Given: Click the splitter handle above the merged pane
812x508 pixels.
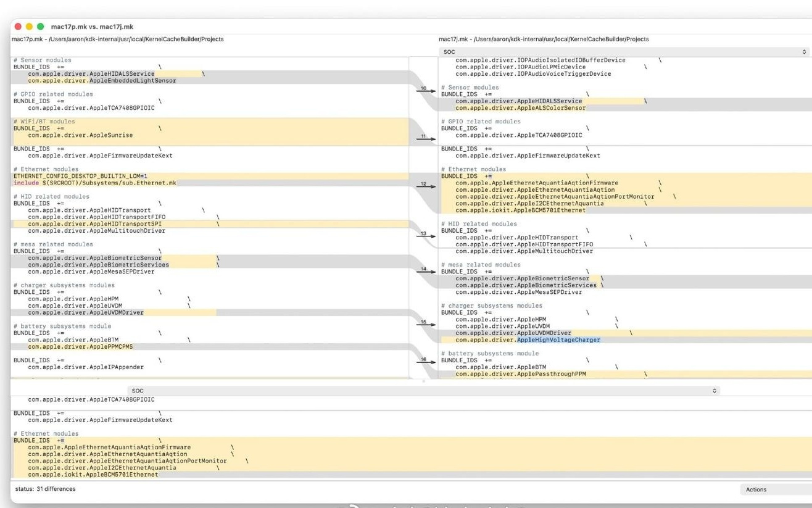Looking at the screenshot, I should click(423, 382).
